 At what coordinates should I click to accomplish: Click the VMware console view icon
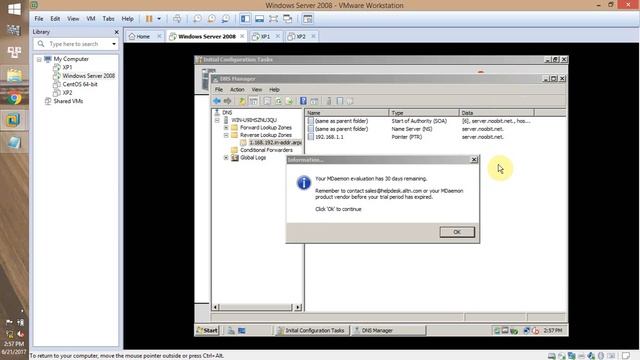click(308, 19)
